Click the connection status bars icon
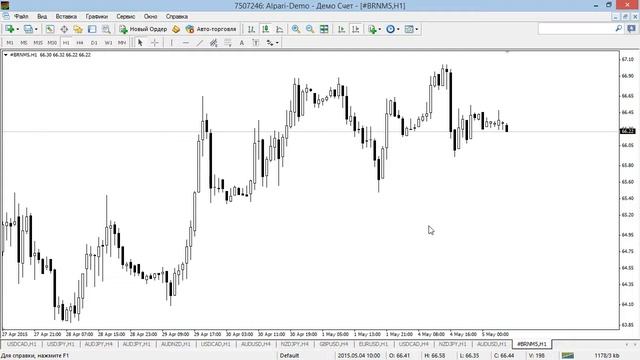Viewport: 640px width, 360px height. point(567,356)
